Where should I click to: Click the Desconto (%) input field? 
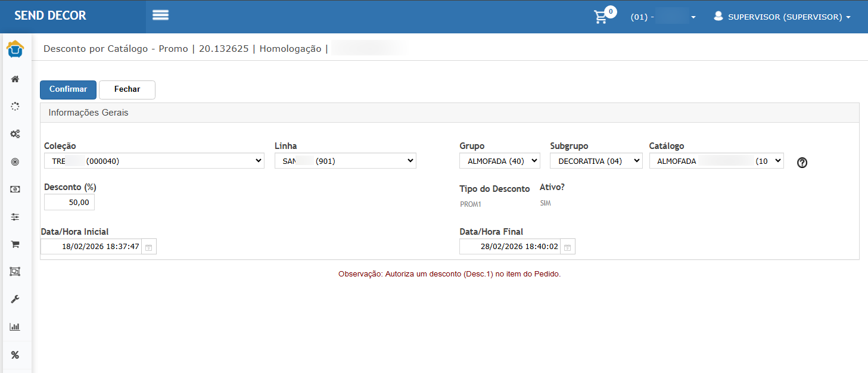tap(69, 203)
